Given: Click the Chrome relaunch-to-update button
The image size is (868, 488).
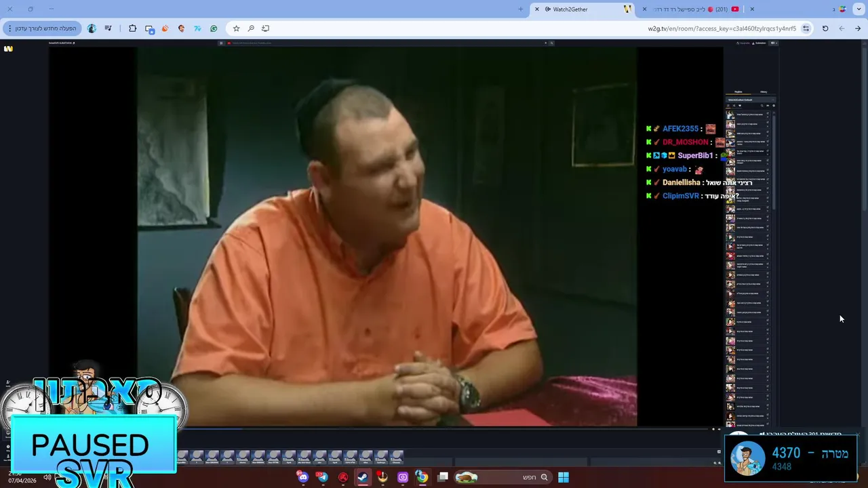Looking at the screenshot, I should pyautogui.click(x=42, y=28).
